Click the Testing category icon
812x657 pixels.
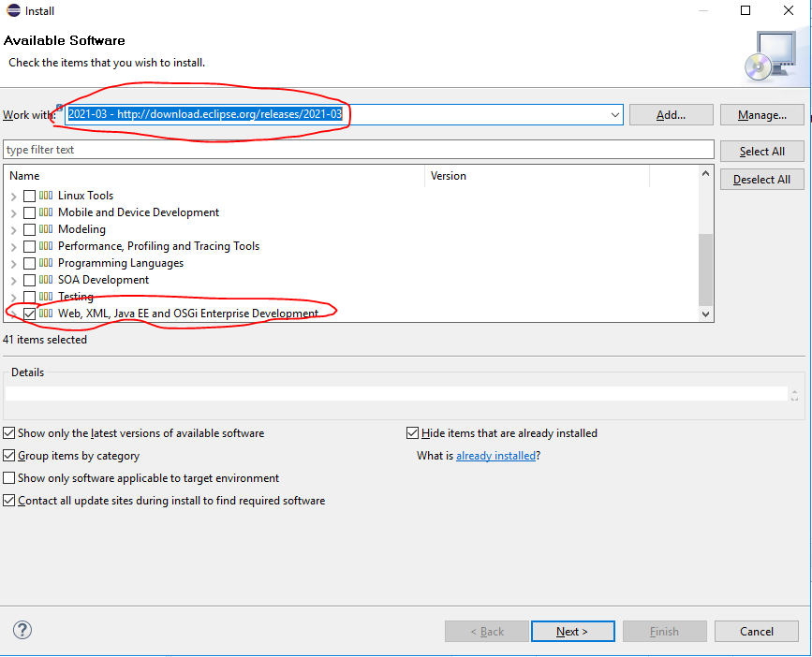coord(46,297)
